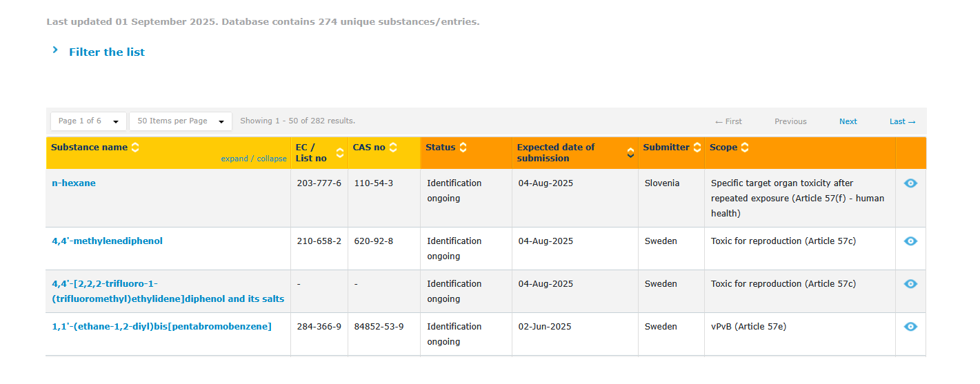Open the 50 Items per Page dropdown
Screen dimensions: 980x384
tap(181, 121)
